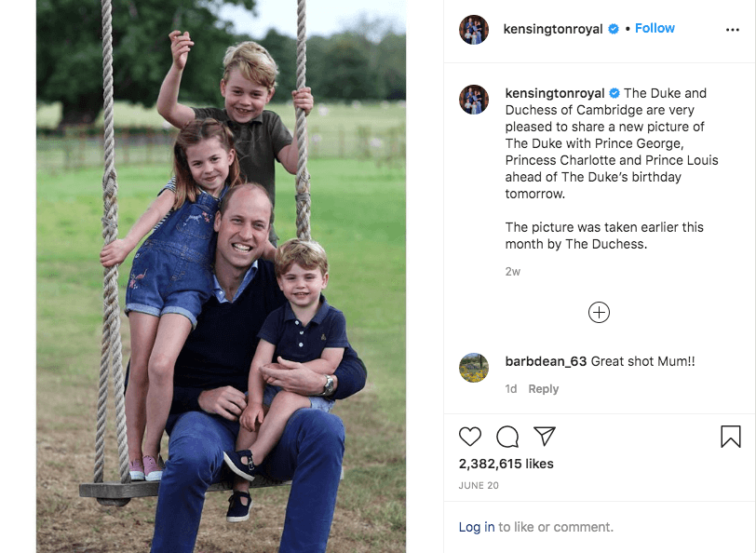
Task: Click Log in link
Action: tap(477, 527)
